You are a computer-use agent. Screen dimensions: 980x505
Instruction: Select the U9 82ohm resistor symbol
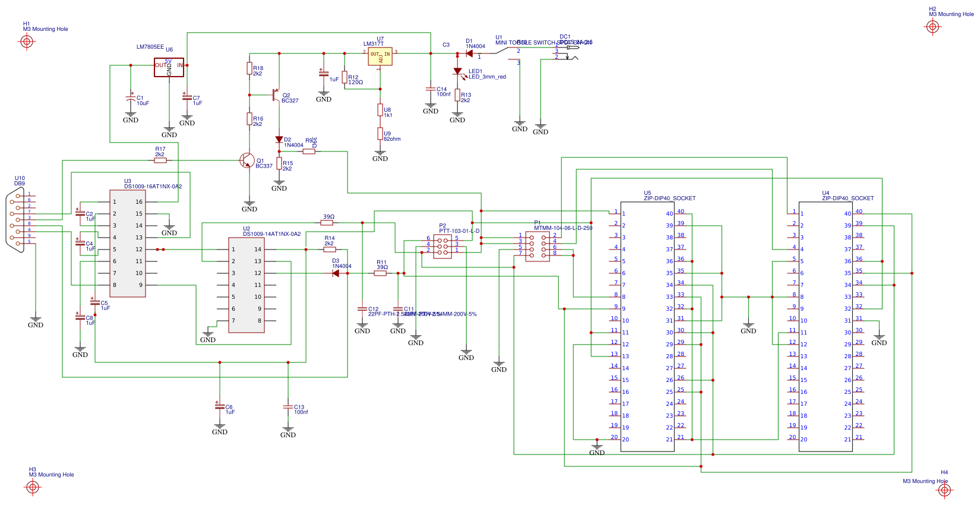(380, 134)
